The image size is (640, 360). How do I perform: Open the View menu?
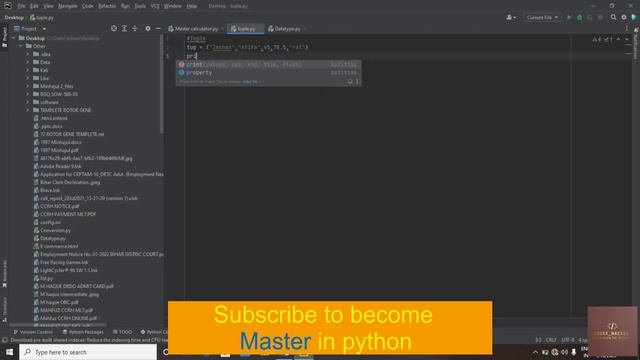(48, 6)
